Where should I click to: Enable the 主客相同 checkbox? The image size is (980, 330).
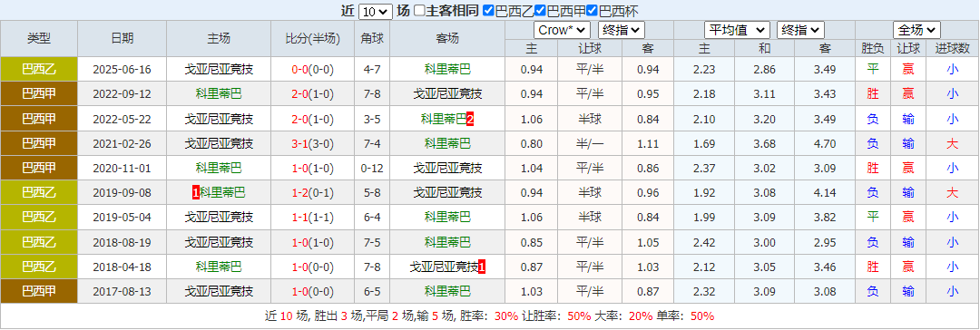click(x=420, y=11)
